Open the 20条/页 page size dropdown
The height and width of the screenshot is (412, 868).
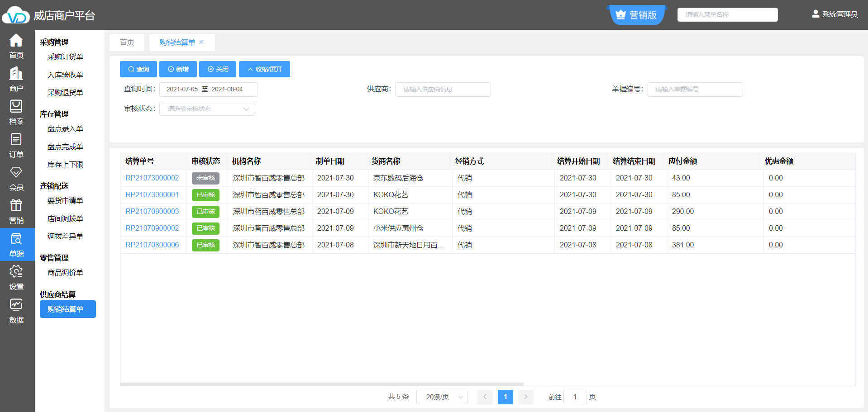[442, 397]
